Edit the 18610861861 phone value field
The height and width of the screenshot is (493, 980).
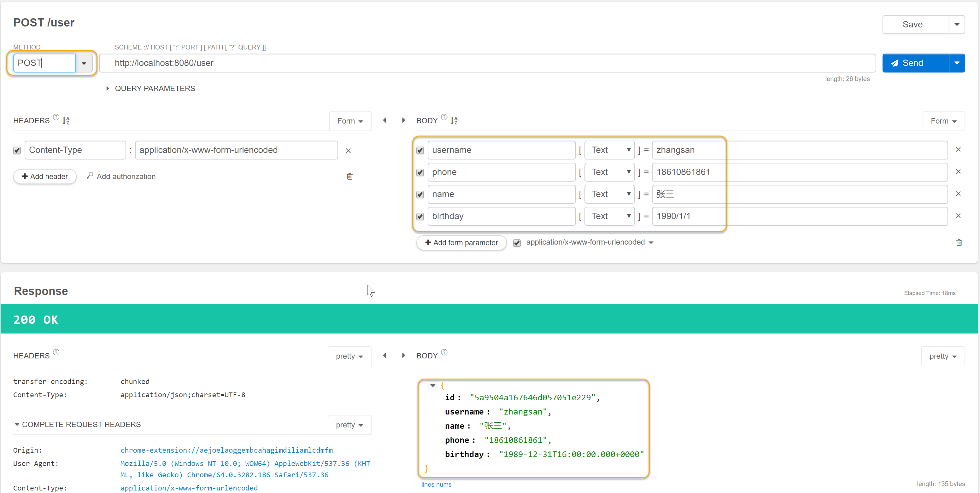coord(800,172)
